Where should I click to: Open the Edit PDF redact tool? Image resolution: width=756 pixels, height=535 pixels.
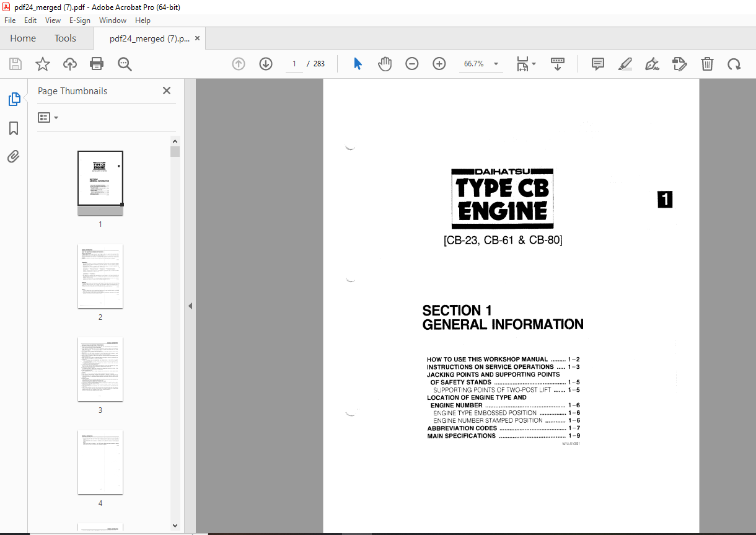pyautogui.click(x=680, y=64)
